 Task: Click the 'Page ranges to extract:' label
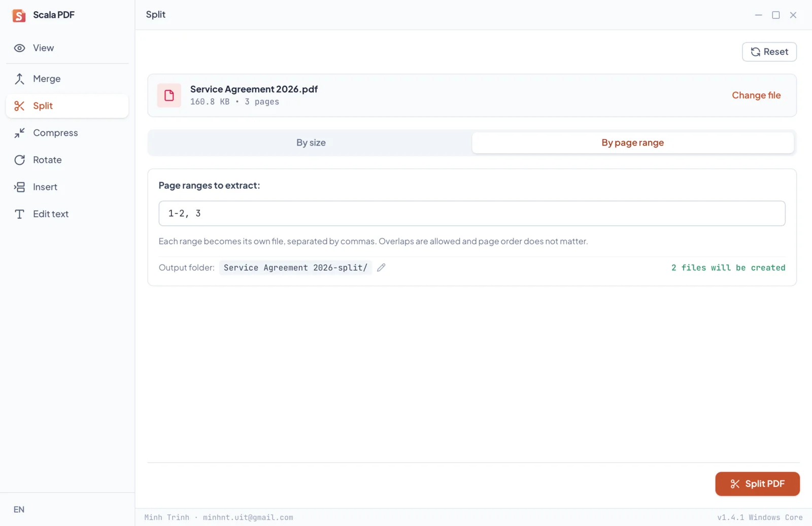pyautogui.click(x=209, y=186)
